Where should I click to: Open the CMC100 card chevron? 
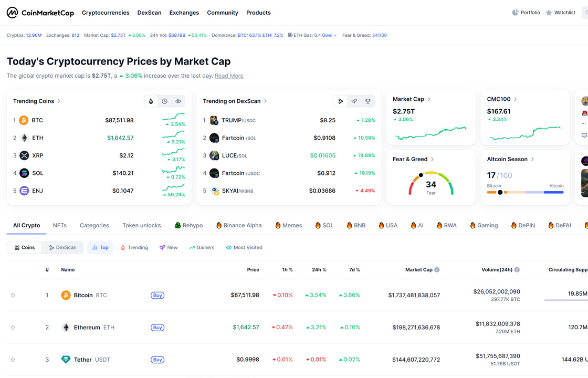pos(515,99)
